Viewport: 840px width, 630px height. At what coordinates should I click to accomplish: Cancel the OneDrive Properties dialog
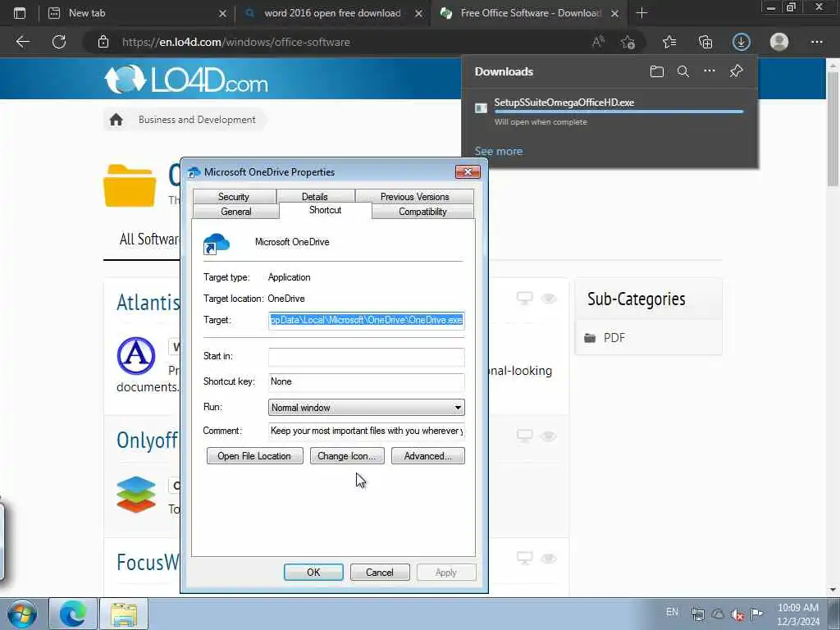pos(379,572)
